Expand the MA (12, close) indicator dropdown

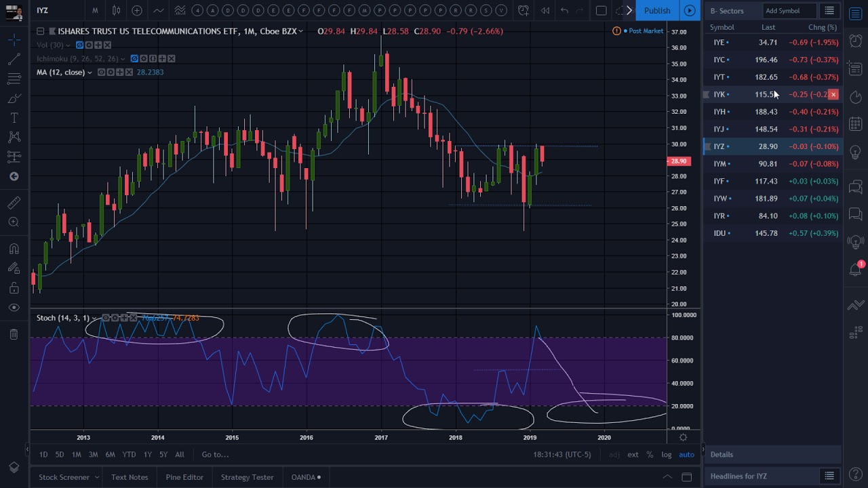pyautogui.click(x=90, y=73)
